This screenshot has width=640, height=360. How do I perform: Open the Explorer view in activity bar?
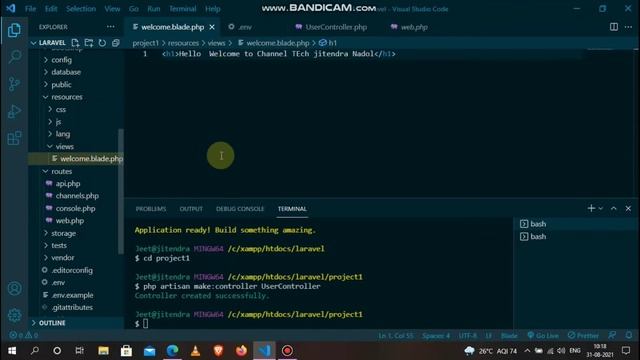14,30
